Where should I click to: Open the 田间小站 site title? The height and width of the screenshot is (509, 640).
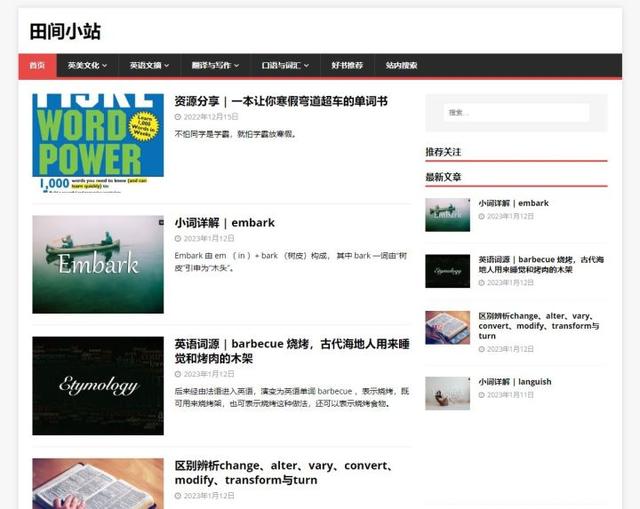[x=65, y=31]
